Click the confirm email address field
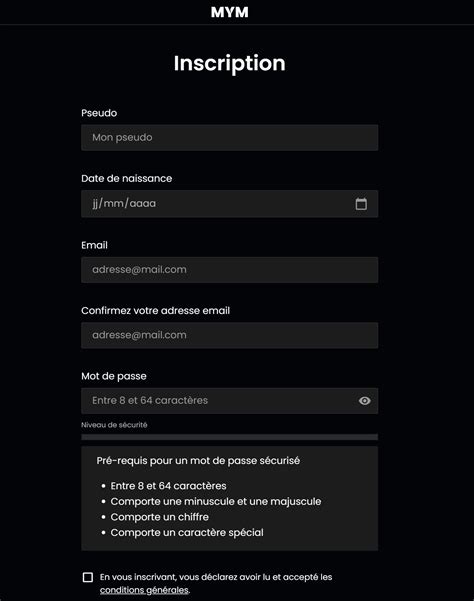The image size is (474, 601). point(230,335)
